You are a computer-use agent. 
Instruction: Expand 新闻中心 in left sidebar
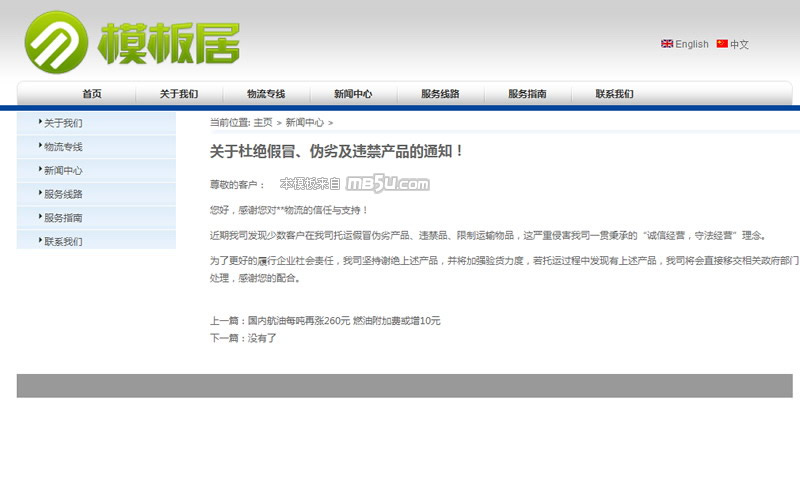tap(63, 171)
